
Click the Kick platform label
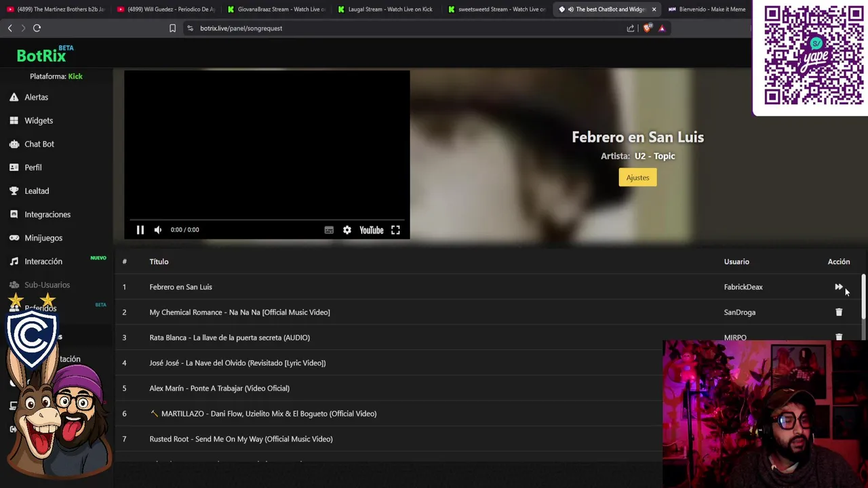pyautogui.click(x=75, y=77)
